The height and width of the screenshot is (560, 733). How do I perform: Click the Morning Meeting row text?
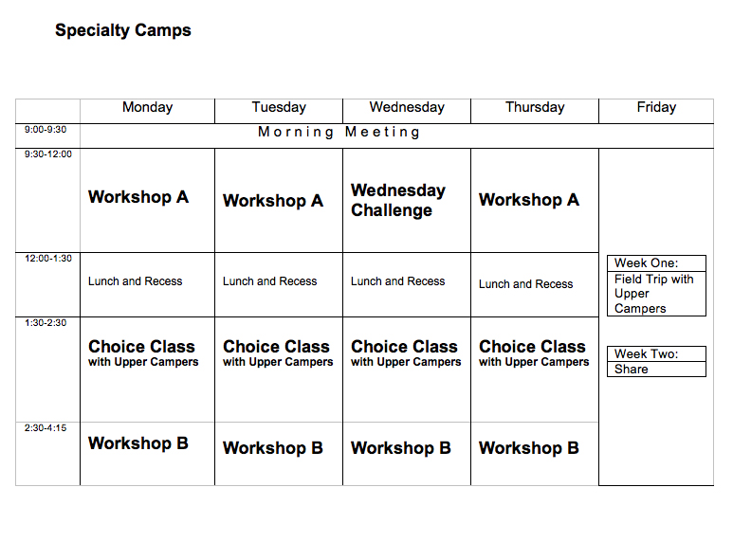click(x=339, y=133)
